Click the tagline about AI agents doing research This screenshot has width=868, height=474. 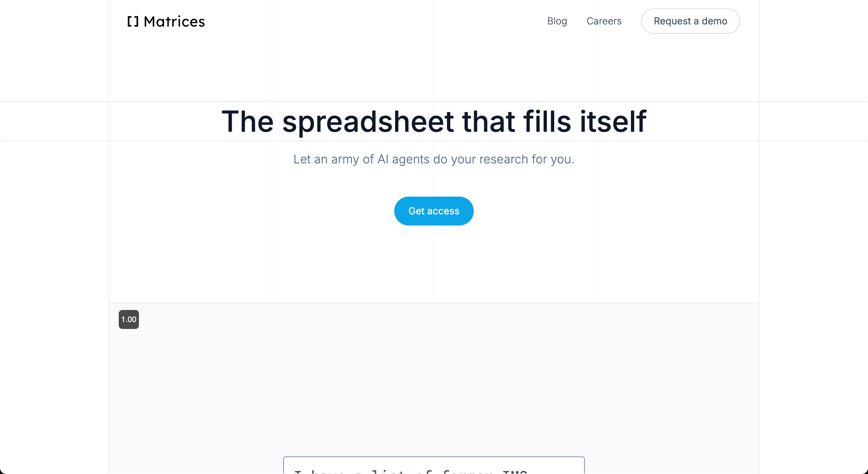point(434,159)
